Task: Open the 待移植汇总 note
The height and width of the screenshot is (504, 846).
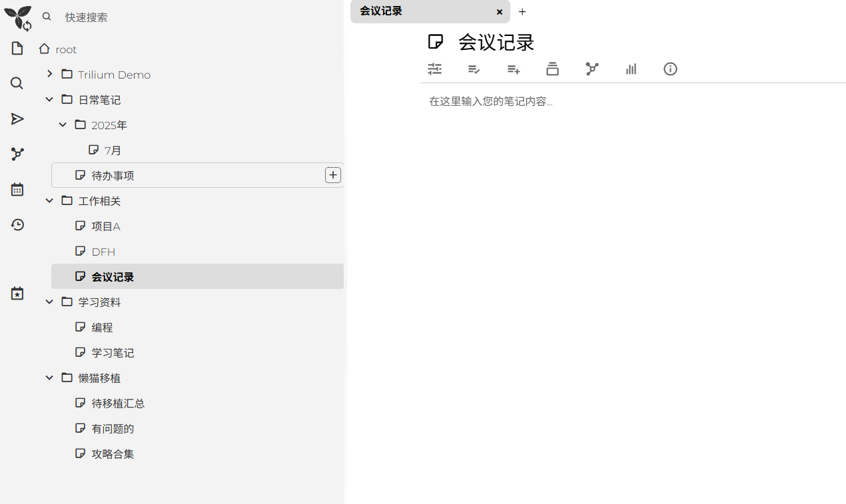Action: coord(119,403)
